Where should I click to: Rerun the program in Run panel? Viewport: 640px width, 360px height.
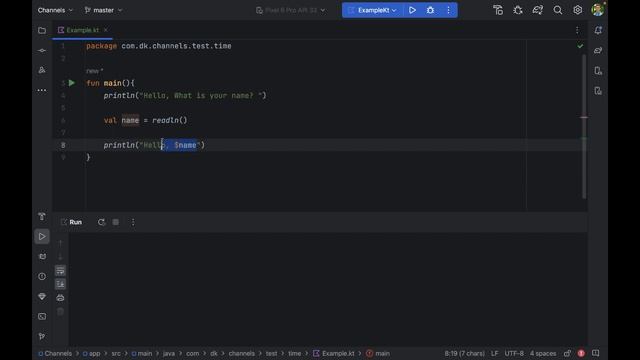point(101,222)
